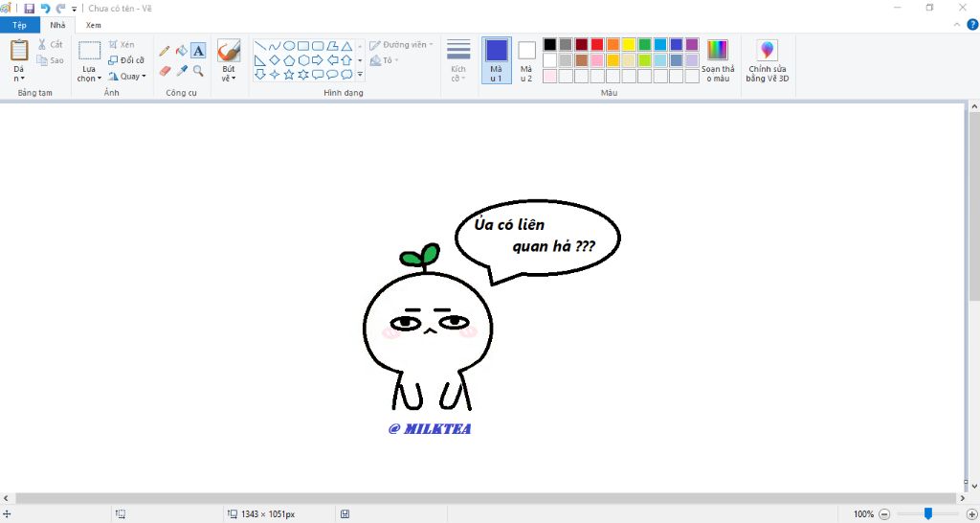Select the Magnifier tool
Viewport: 980px width, 523px height.
point(198,70)
